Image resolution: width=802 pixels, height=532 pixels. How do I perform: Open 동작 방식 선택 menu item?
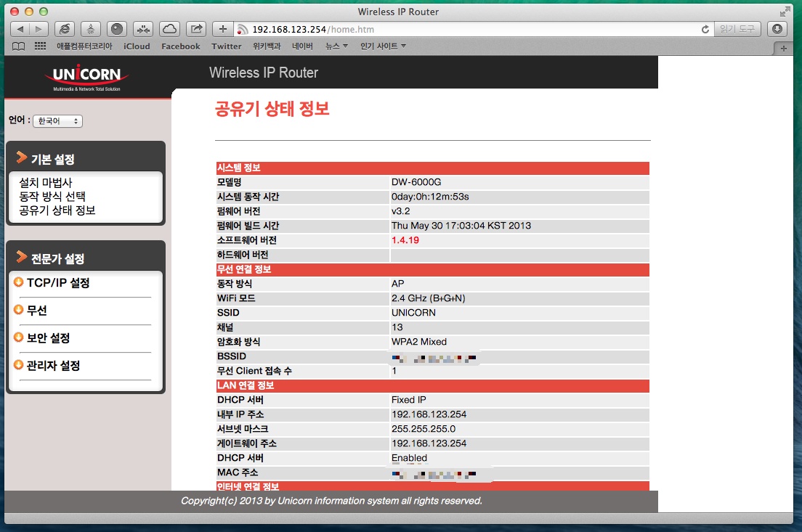point(52,196)
